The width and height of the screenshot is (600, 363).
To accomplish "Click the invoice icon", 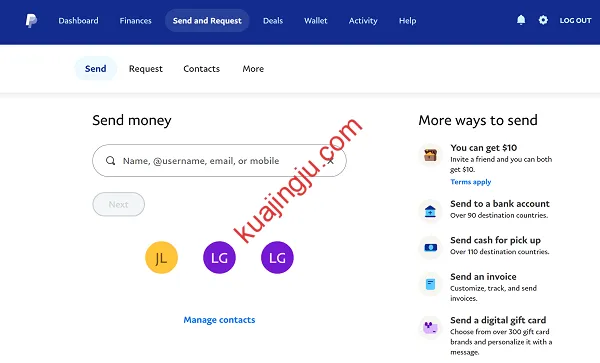I will [x=430, y=284].
